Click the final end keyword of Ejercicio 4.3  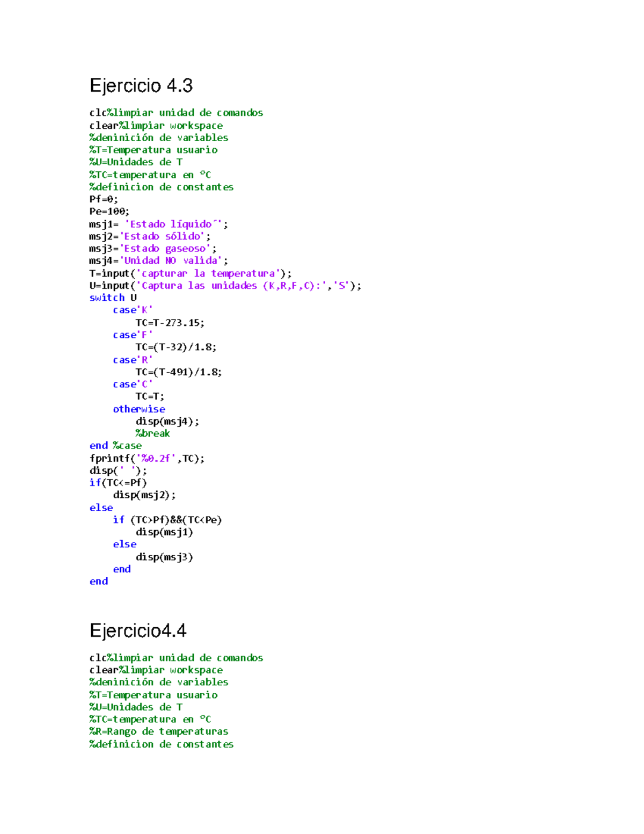[98, 581]
